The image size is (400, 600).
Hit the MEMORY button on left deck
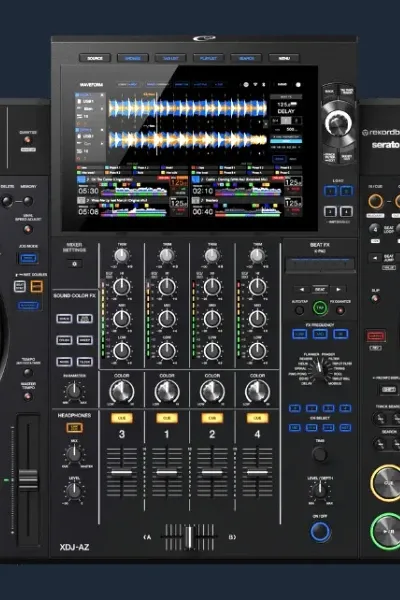(x=28, y=201)
